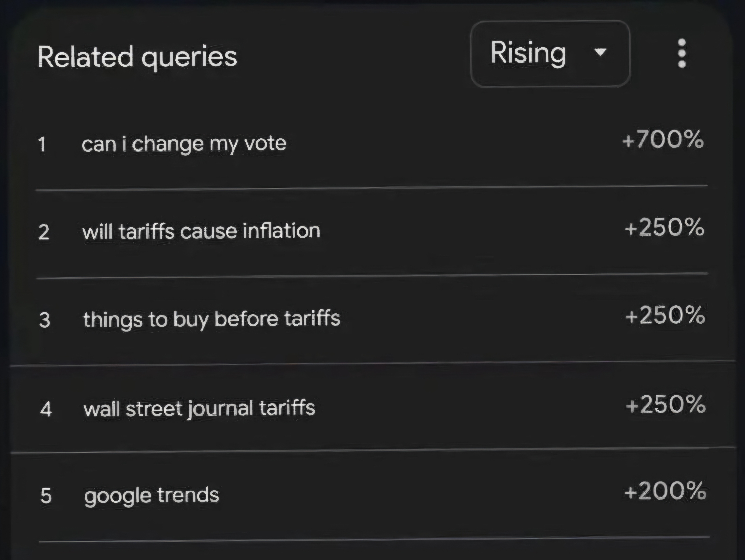Click +250% beside will tariffs cause inflation
Screen dimensions: 745x560
[664, 228]
